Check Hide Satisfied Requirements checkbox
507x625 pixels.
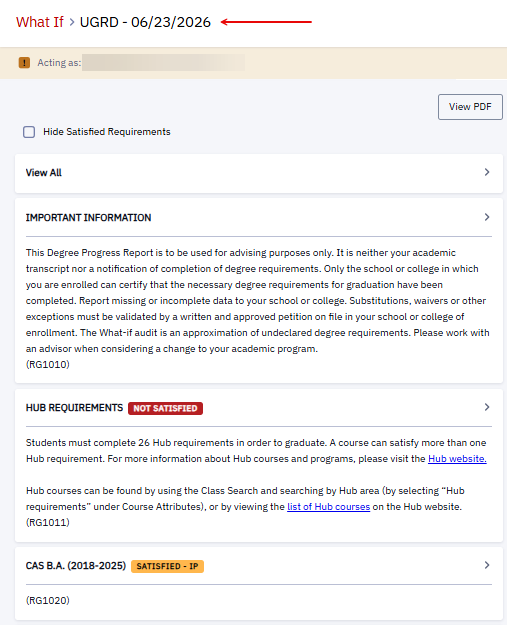(x=29, y=132)
